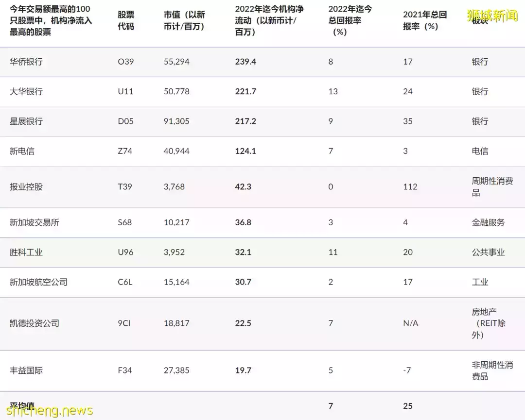Click 大华银行's 2022 return value 13
The image size is (525, 420).
tap(333, 92)
